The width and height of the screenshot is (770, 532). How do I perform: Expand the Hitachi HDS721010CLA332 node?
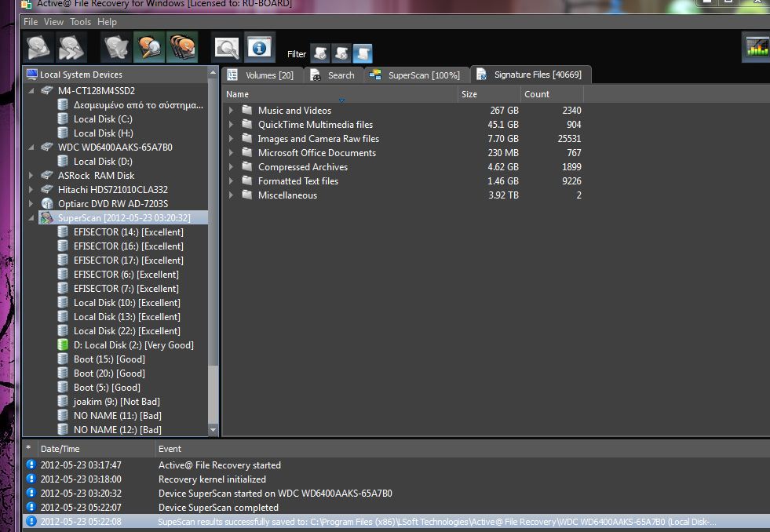pos(31,189)
